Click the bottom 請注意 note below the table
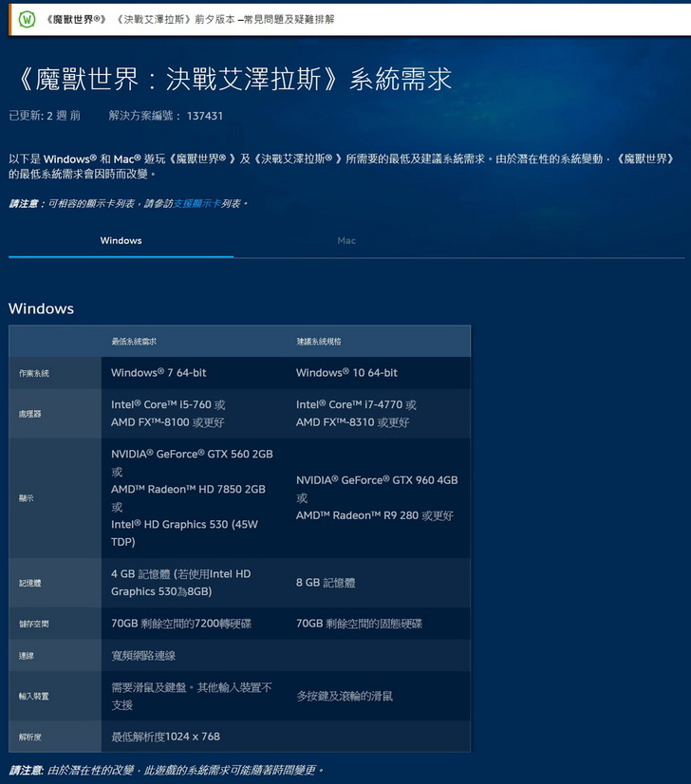 pos(166,770)
